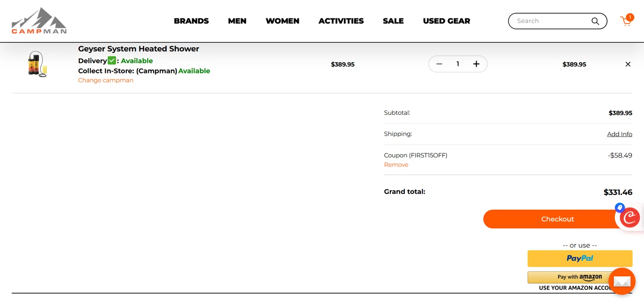
Task: Click the Campman mountain logo
Action: click(x=39, y=21)
